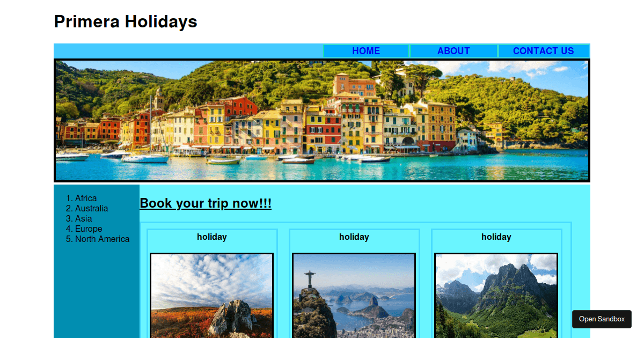Click the Portofino harbor banner image

[x=322, y=121]
